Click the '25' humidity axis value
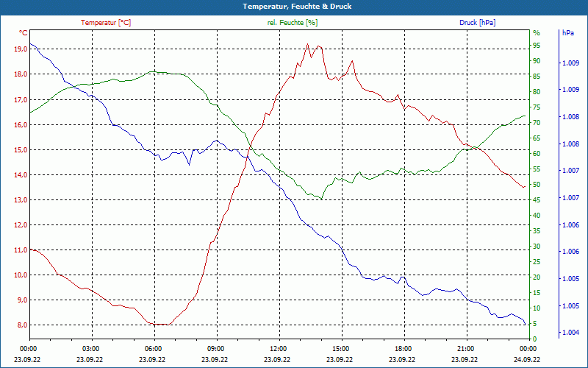The width and height of the screenshot is (588, 368). click(537, 262)
